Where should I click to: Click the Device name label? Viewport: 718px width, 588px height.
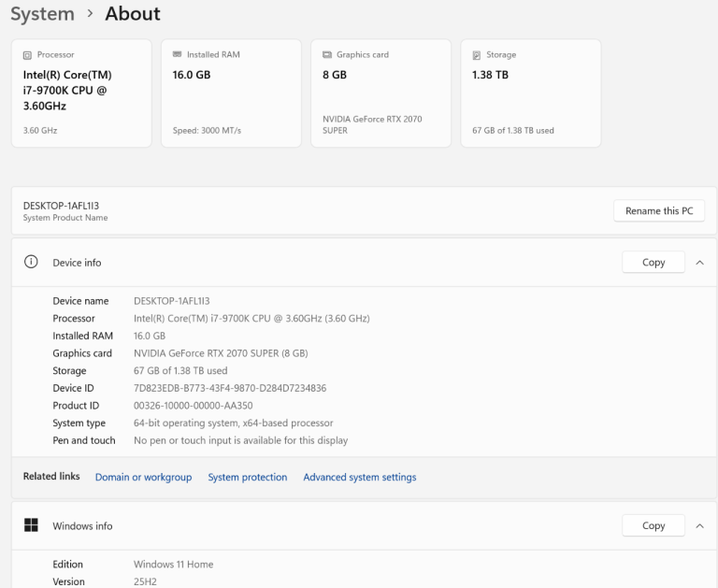(80, 301)
